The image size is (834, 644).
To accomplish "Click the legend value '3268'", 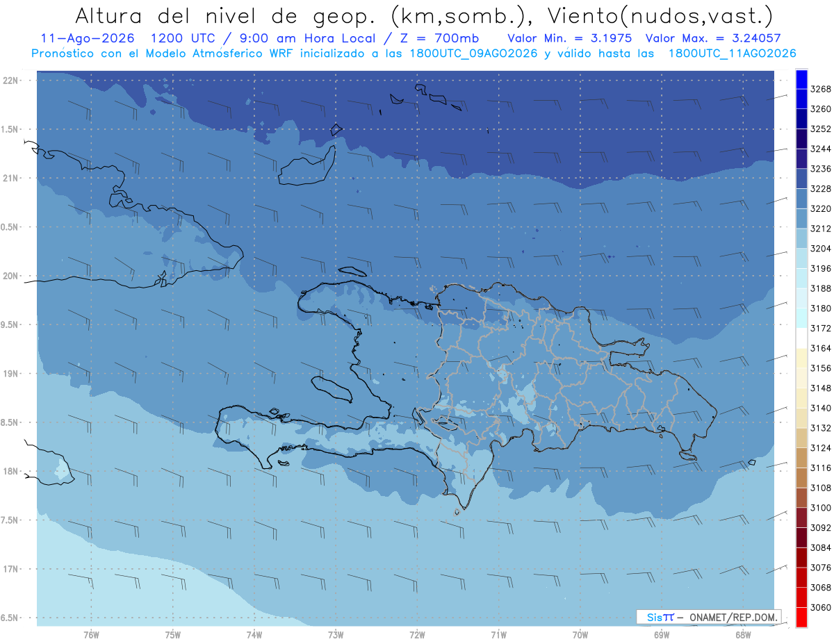I will point(821,89).
